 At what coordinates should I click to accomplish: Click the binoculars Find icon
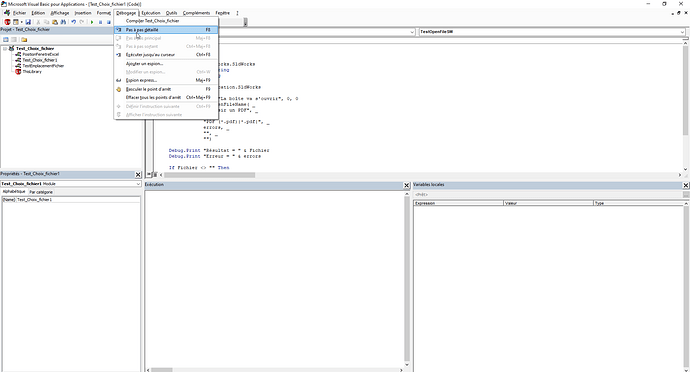[63, 22]
